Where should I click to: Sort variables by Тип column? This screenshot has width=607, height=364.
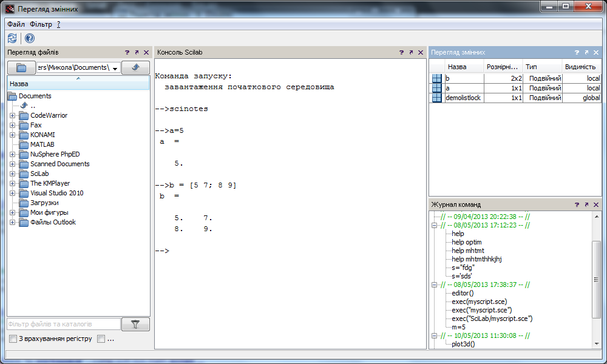pyautogui.click(x=542, y=67)
